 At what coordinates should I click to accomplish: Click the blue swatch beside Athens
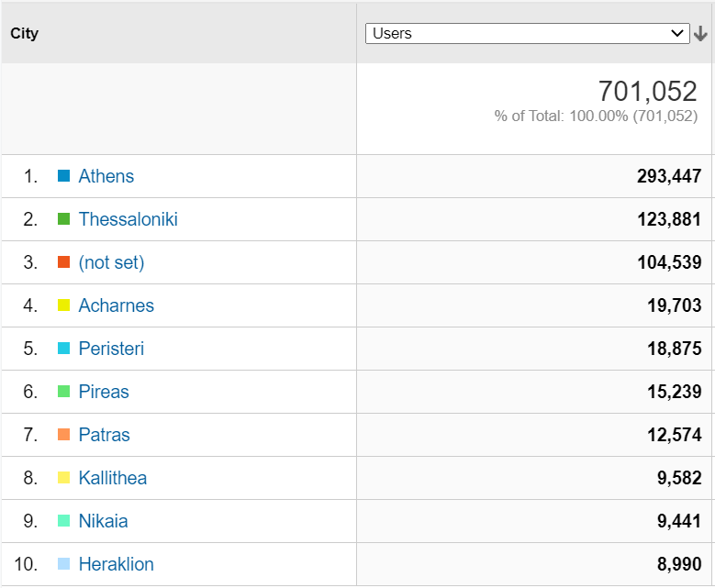(x=63, y=176)
